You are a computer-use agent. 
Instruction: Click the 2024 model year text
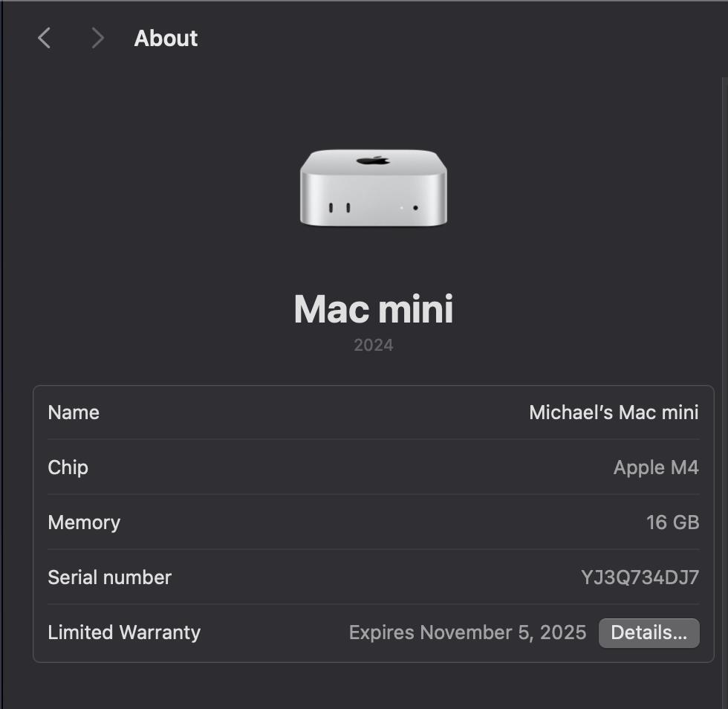tap(373, 345)
